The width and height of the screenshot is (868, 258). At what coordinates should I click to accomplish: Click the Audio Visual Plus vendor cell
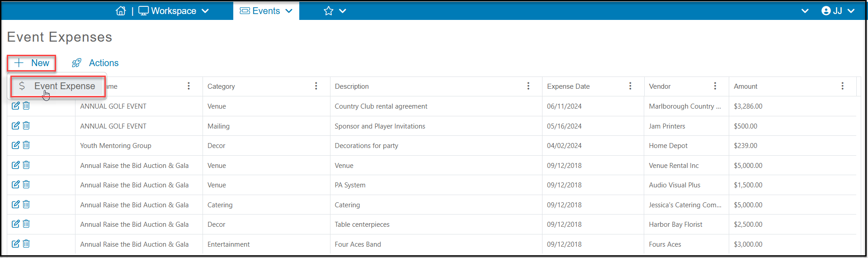[675, 185]
